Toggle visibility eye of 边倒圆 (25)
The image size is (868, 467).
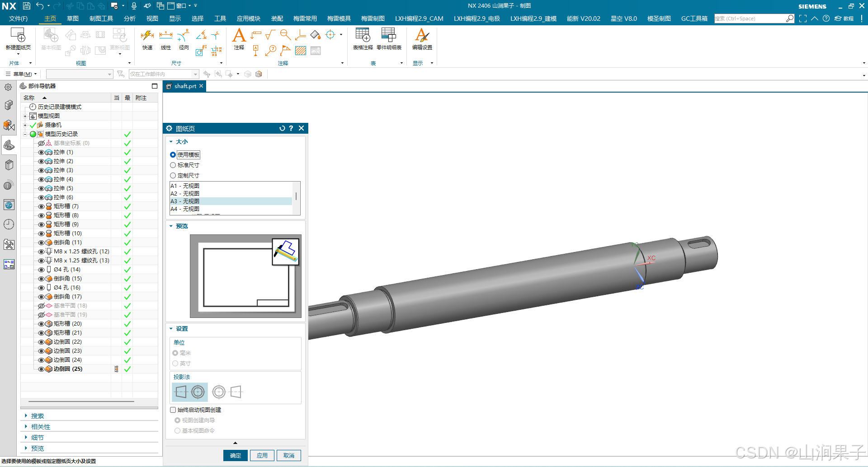[x=41, y=369]
